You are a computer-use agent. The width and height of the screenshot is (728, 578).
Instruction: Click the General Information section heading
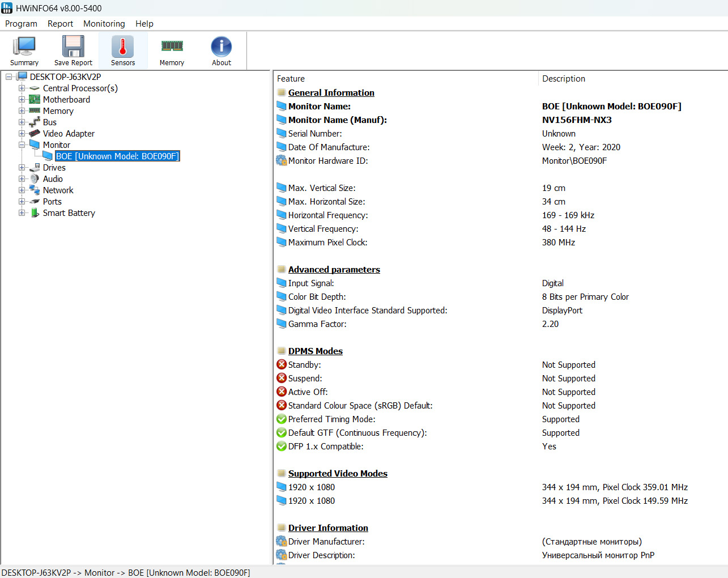(x=331, y=92)
